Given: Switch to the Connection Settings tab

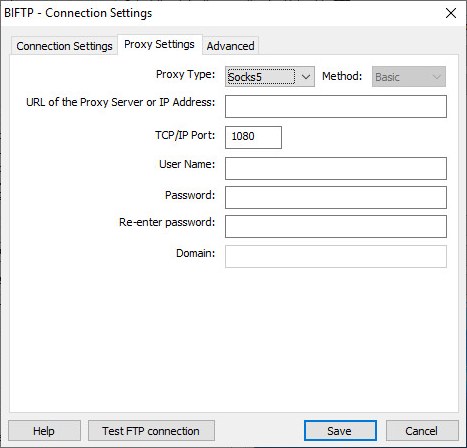Looking at the screenshot, I should (64, 46).
